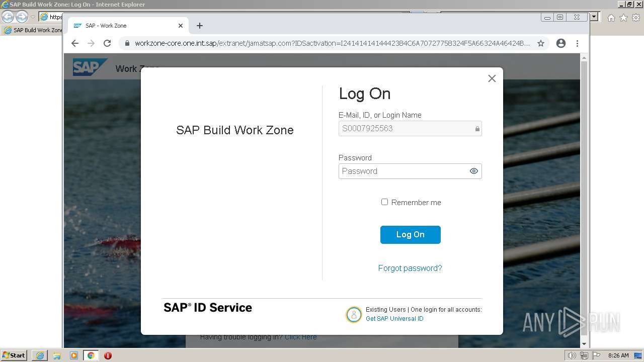Click the network tray icon
This screenshot has height=362, width=644.
pyautogui.click(x=584, y=355)
